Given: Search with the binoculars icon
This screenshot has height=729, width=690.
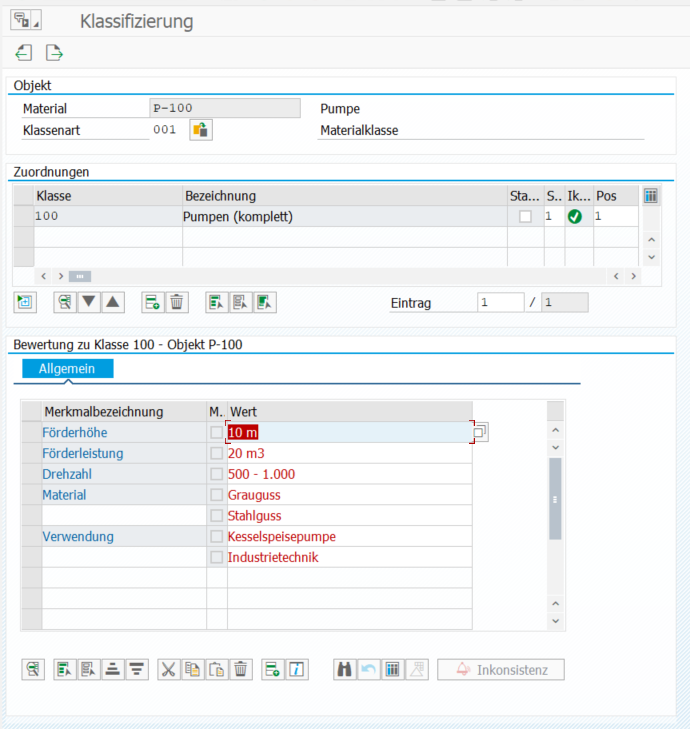Looking at the screenshot, I should (345, 669).
